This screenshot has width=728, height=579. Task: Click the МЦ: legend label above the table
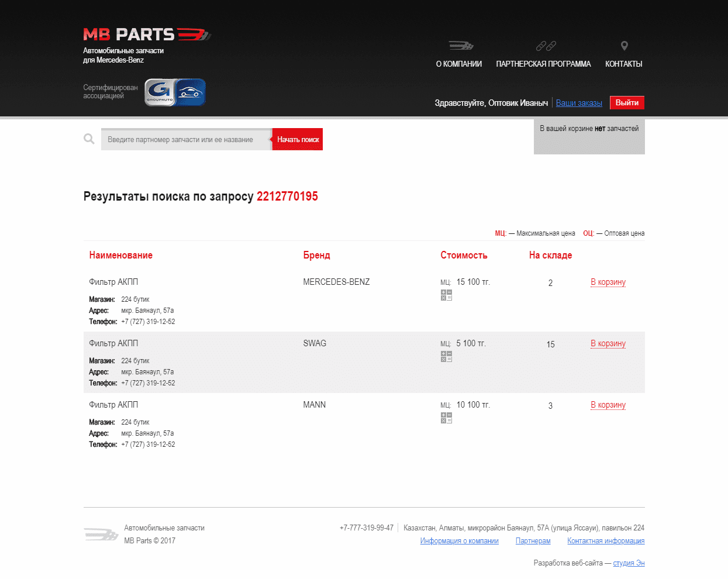[501, 233]
